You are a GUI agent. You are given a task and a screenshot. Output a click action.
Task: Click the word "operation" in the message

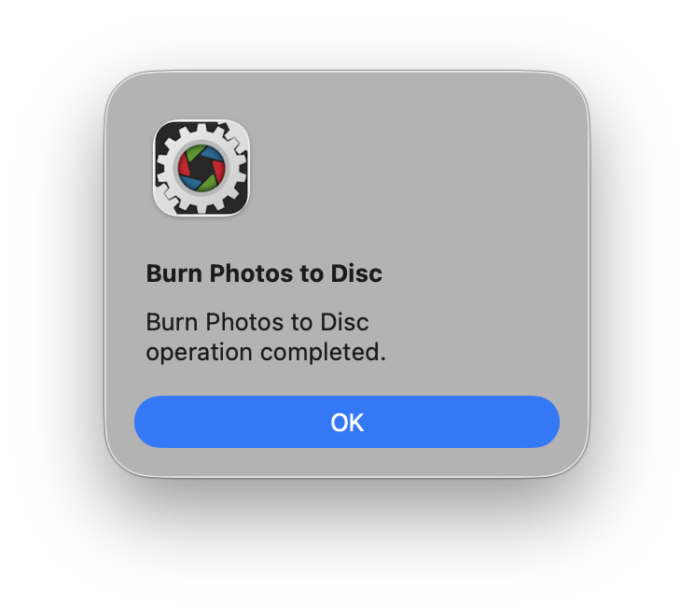coord(200,353)
